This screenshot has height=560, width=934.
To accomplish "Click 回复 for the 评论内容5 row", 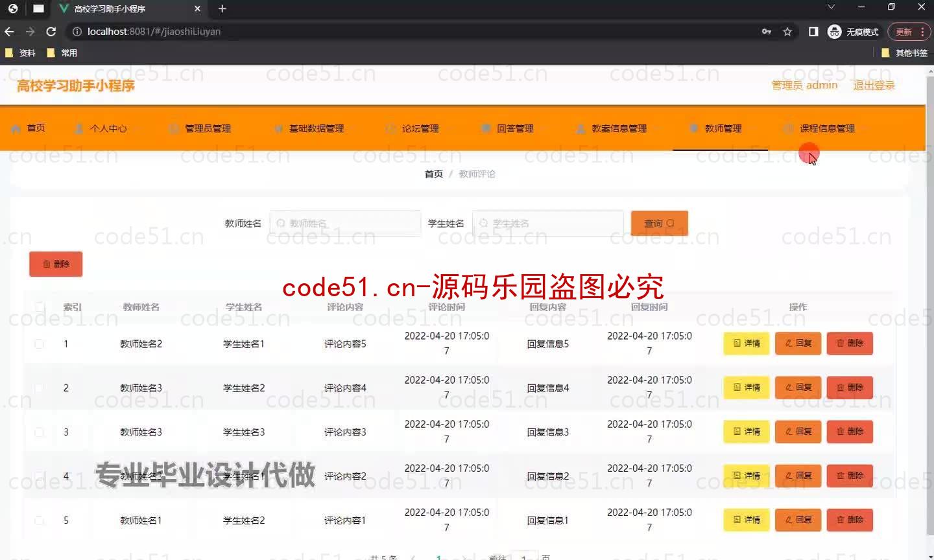I will click(x=798, y=344).
